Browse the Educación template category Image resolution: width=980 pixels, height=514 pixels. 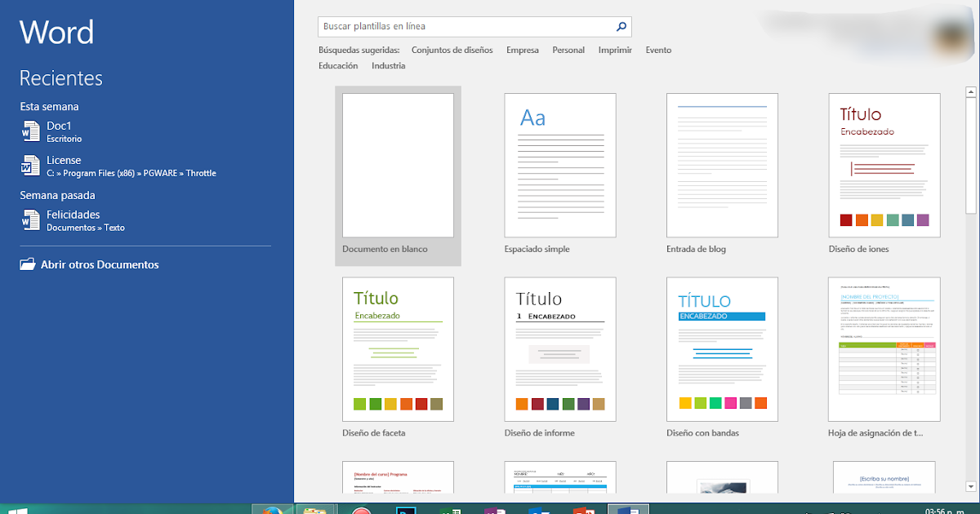point(338,65)
